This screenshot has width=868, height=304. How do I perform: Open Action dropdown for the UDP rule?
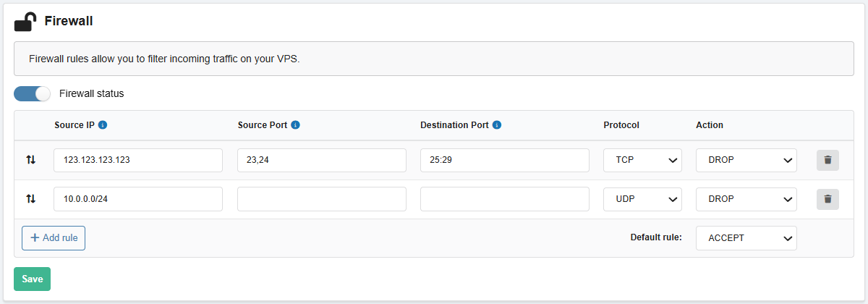pos(746,198)
